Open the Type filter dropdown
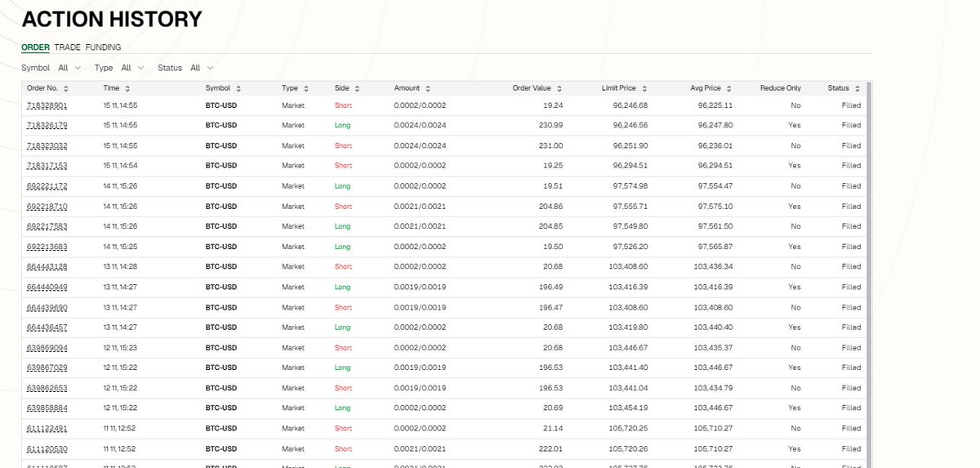 tap(132, 68)
